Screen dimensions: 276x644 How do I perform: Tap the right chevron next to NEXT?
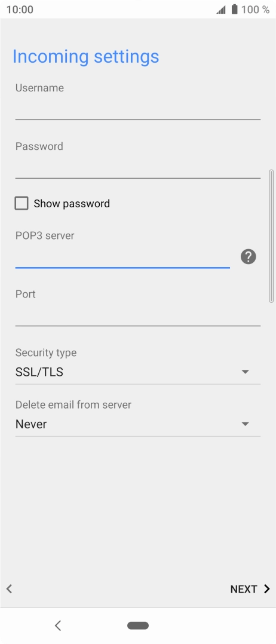click(x=266, y=588)
